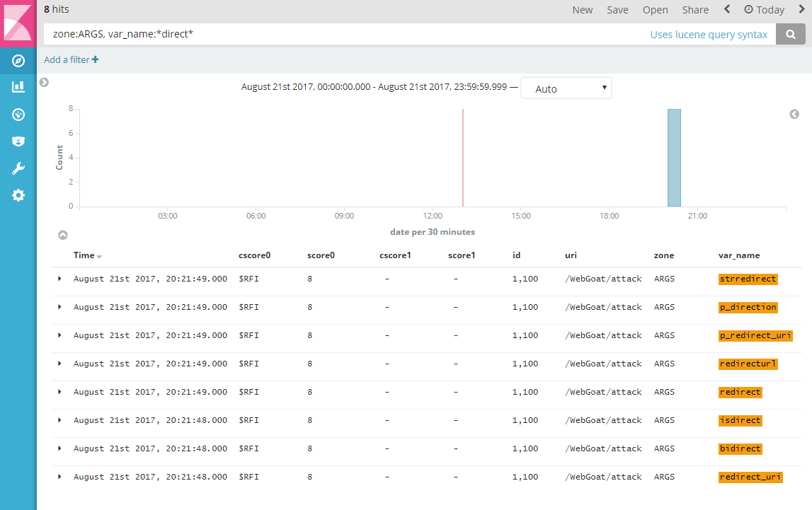812x510 pixels.
Task: Click /WebGoat/attack in the bidirect row
Action: point(603,448)
